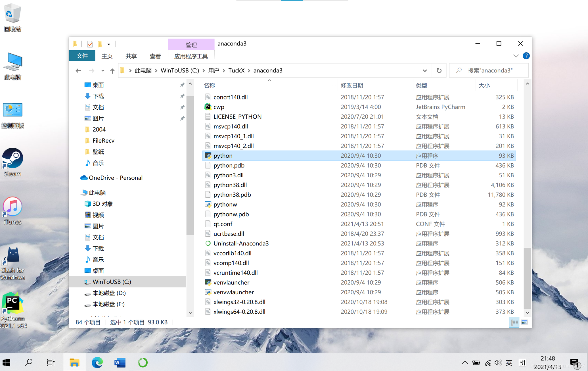Switch to large icons view button

tap(524, 322)
